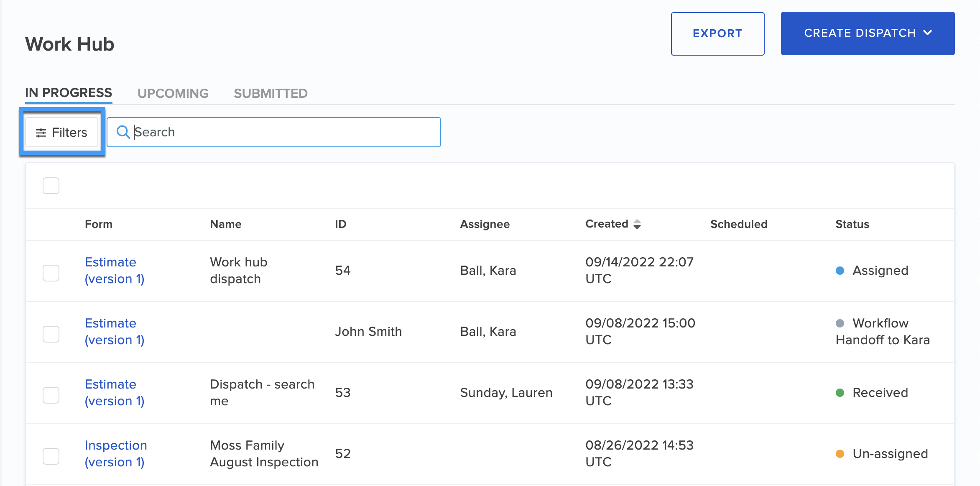
Task: Tick checkbox for Dispatch - search me row
Action: click(x=51, y=395)
